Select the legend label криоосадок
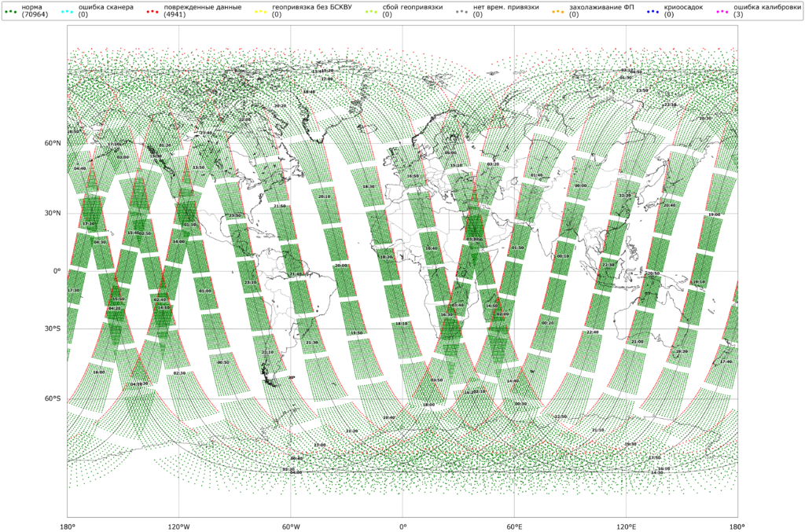 (683, 7)
